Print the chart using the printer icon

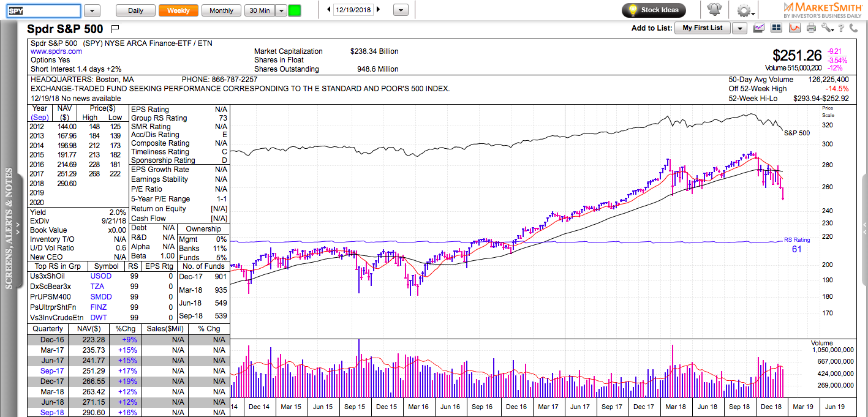click(812, 28)
